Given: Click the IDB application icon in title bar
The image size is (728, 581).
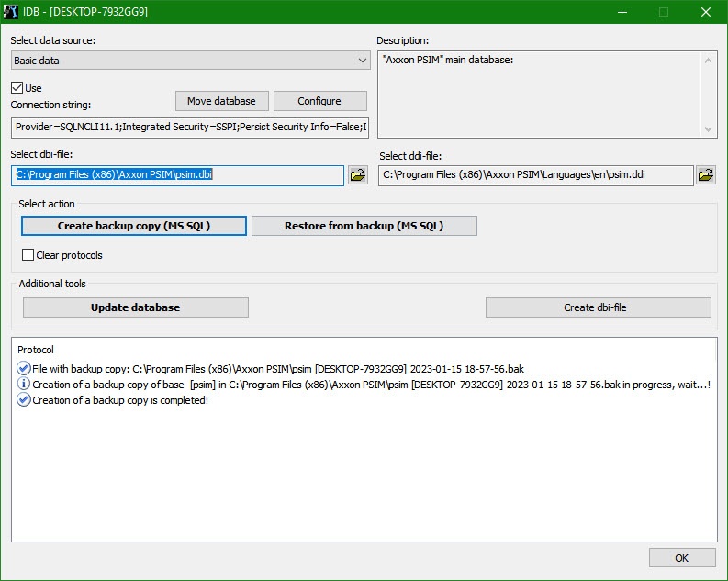Looking at the screenshot, I should pos(13,12).
